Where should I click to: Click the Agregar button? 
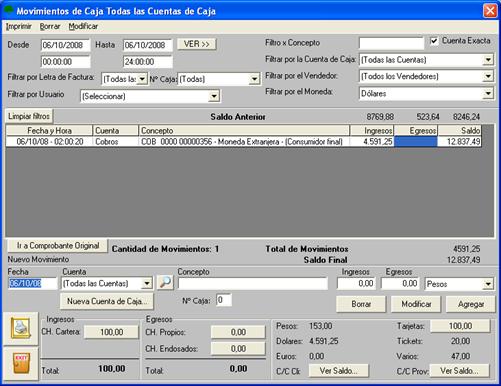pos(471,304)
